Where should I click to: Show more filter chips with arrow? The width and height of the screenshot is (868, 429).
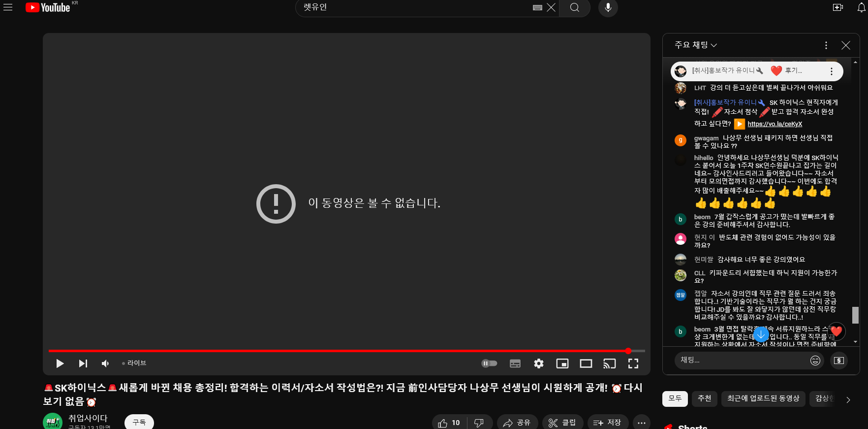coord(848,400)
